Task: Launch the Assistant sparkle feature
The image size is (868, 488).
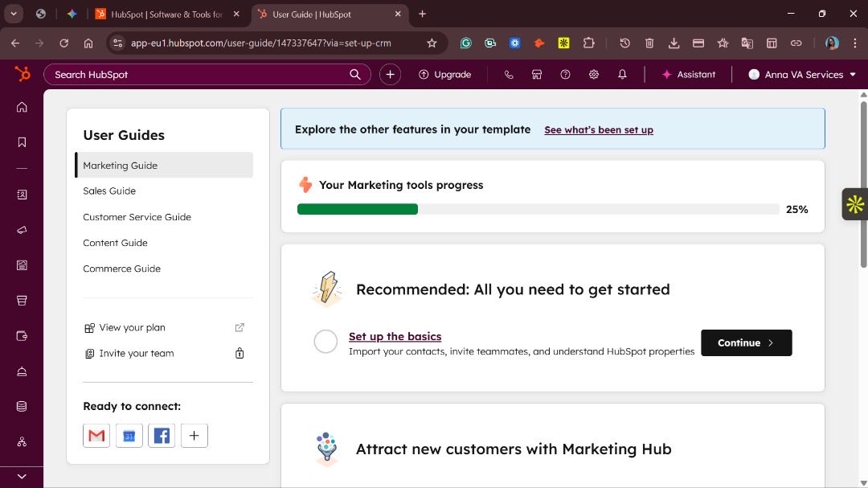Action: pyautogui.click(x=690, y=74)
